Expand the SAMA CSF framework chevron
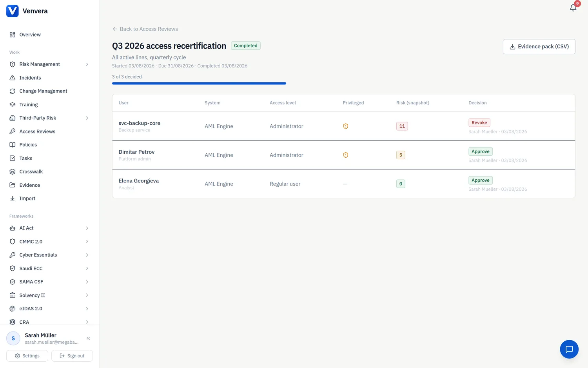Screen dimensions: 588x368 (x=87, y=282)
